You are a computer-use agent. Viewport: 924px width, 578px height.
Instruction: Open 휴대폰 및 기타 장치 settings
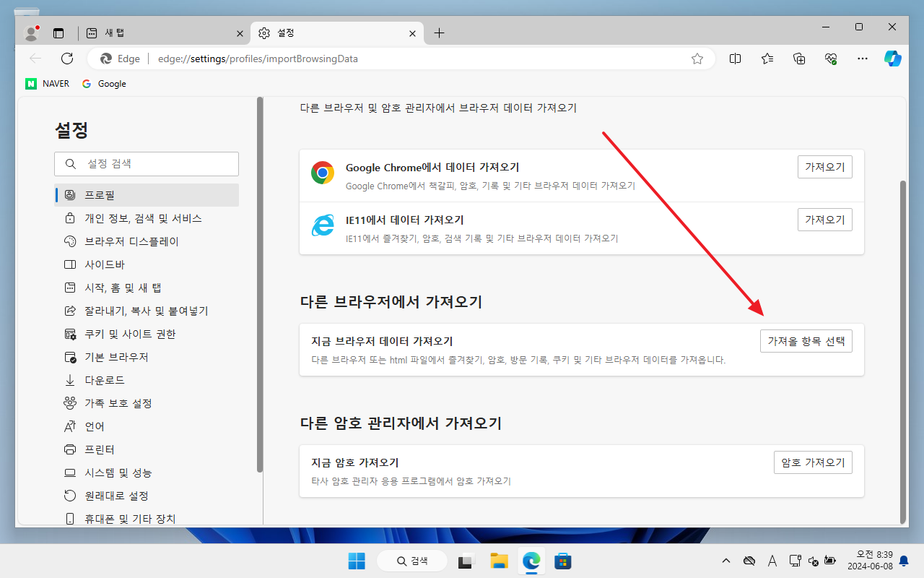coord(147,517)
